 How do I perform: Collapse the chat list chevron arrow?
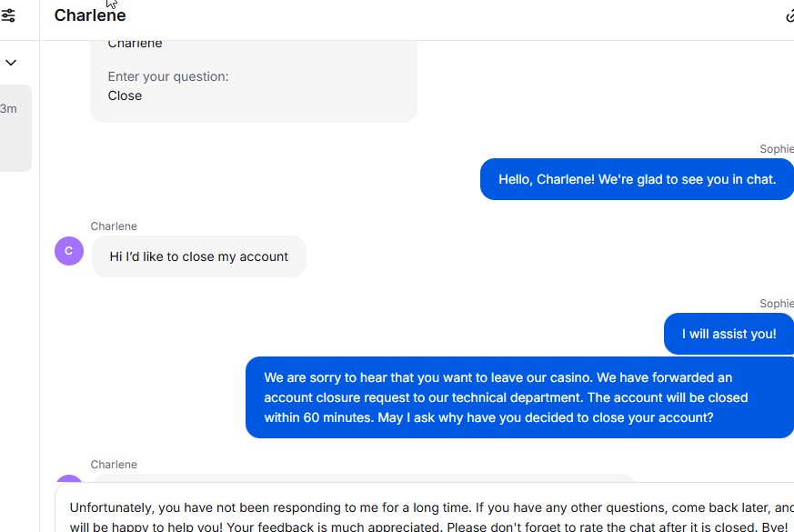[11, 63]
